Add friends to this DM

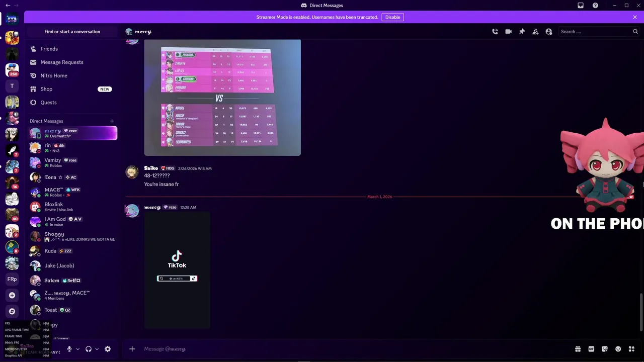(x=535, y=32)
